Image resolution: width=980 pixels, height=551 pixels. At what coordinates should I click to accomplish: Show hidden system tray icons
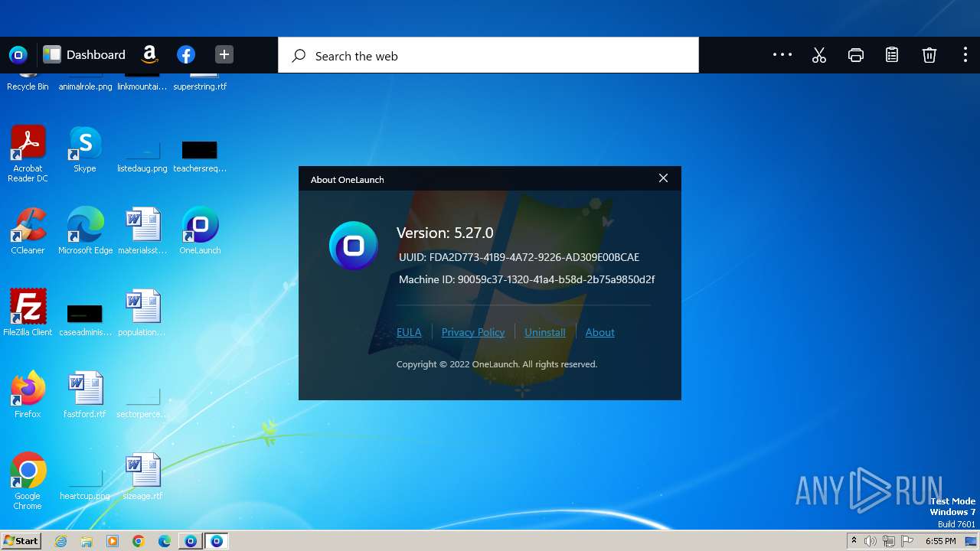click(x=854, y=541)
